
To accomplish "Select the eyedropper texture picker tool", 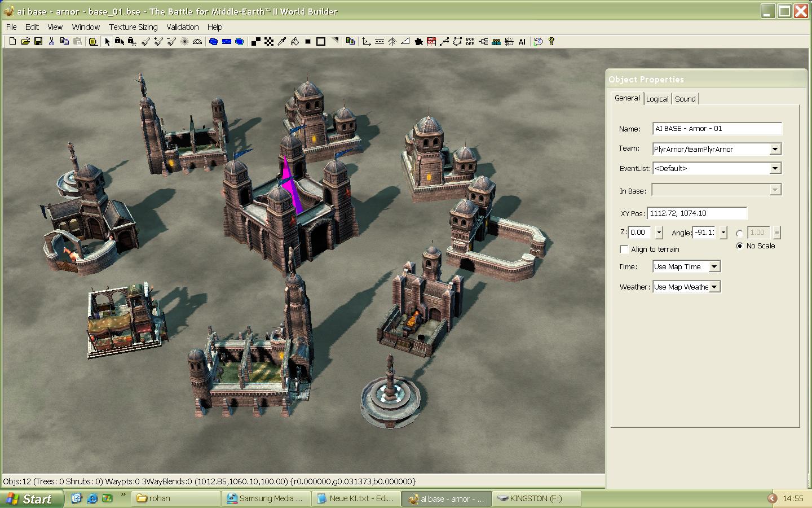I will point(282,41).
